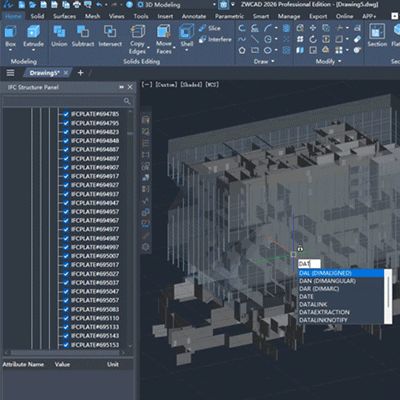Click the Save icon in quick access toolbar
This screenshot has height=400, width=400.
(44, 5)
